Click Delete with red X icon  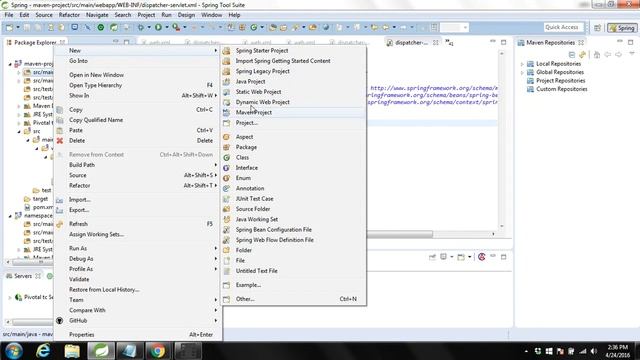pos(138,140)
